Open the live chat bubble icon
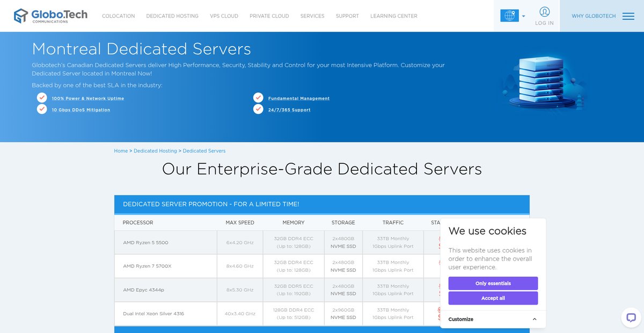Image resolution: width=644 pixels, height=333 pixels. tap(631, 317)
